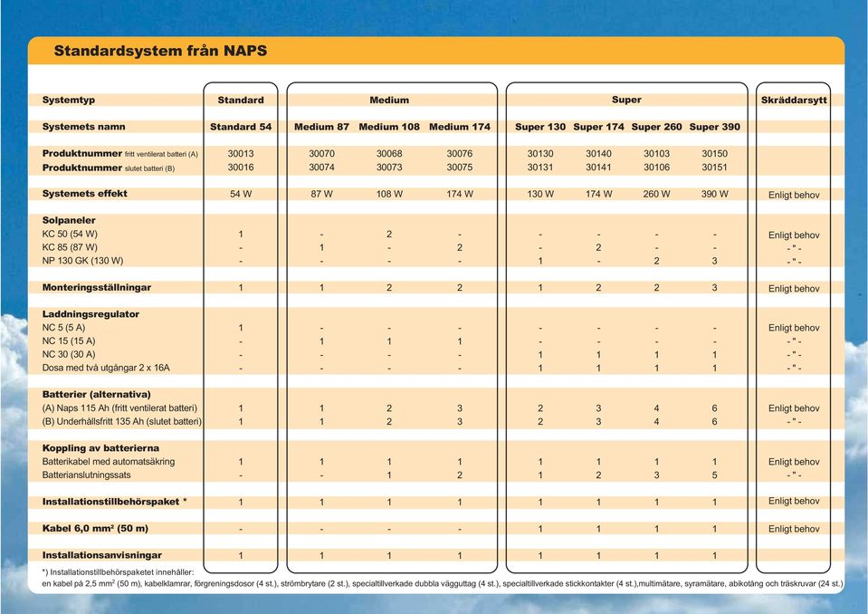The image size is (868, 614).
Task: Click the "390 W" power value
Action: point(715,195)
